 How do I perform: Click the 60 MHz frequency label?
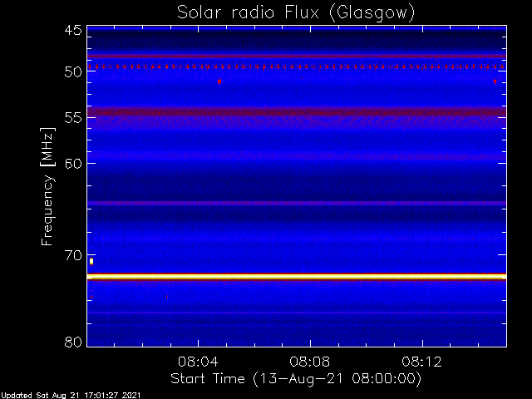pos(73,164)
